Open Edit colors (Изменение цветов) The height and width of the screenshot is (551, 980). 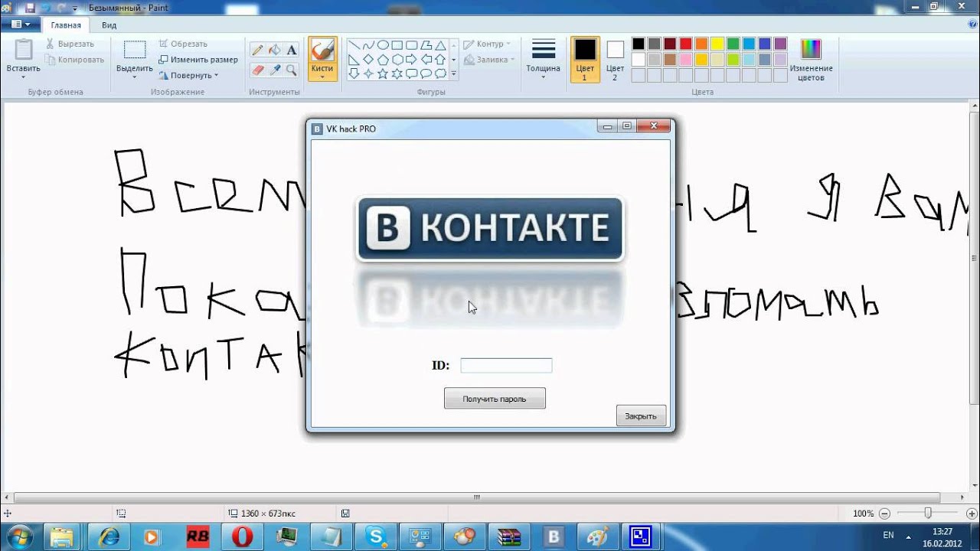(x=811, y=60)
